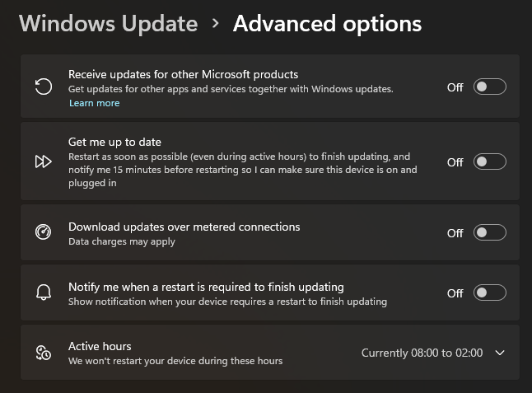Screen dimensions: 532x393
Task: Toggle Download updates over metered connections
Action: tap(490, 232)
